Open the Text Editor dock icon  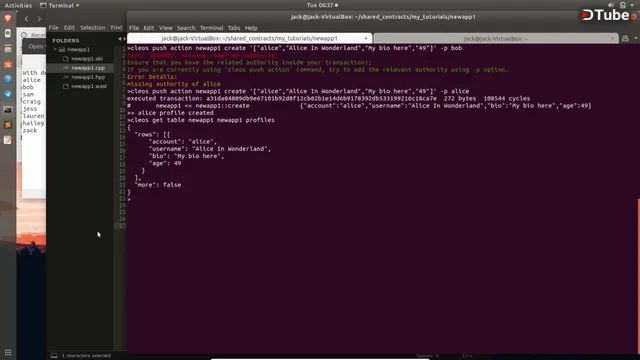(x=8, y=140)
